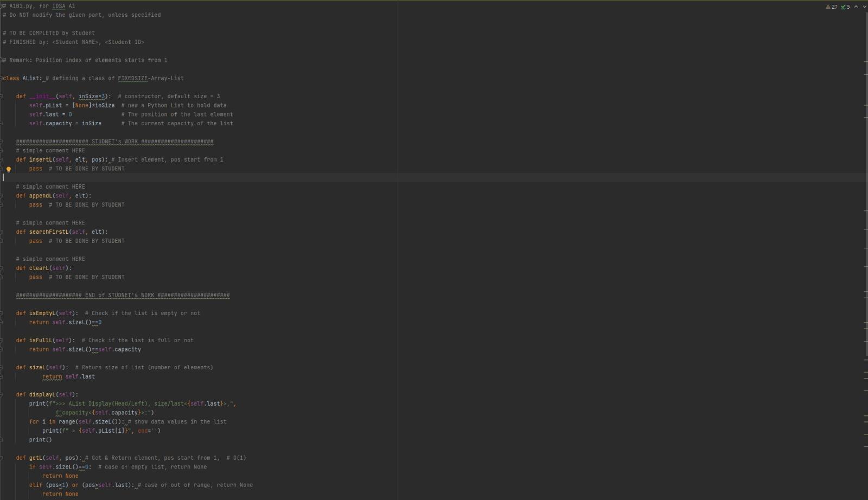The image size is (868, 500).
Task: Click the isEmptyL function name
Action: click(42, 313)
